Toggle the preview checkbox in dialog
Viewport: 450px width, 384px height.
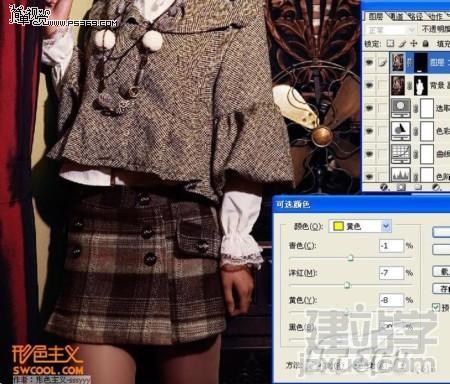coord(436,307)
